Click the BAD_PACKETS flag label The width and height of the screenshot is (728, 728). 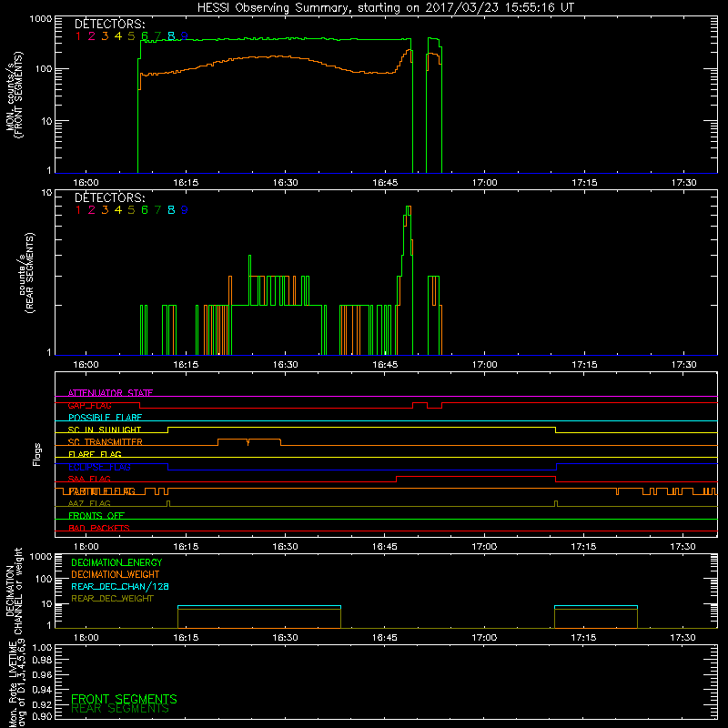point(99,528)
